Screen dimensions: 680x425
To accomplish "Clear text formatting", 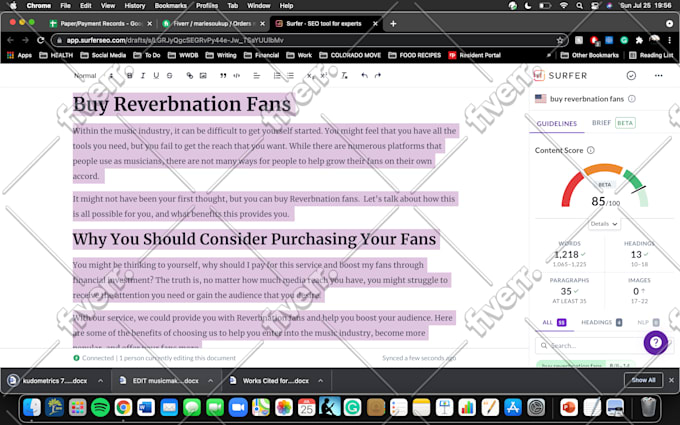I will 344,75.
